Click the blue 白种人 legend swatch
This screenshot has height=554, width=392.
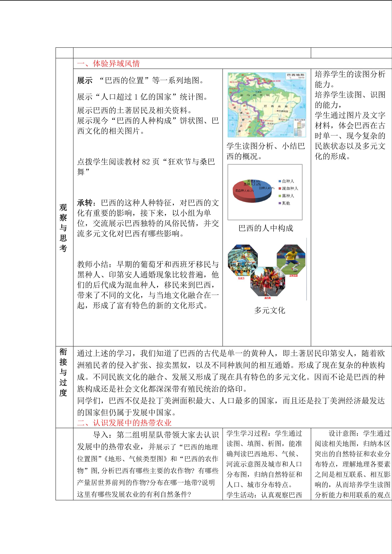coord(280,181)
